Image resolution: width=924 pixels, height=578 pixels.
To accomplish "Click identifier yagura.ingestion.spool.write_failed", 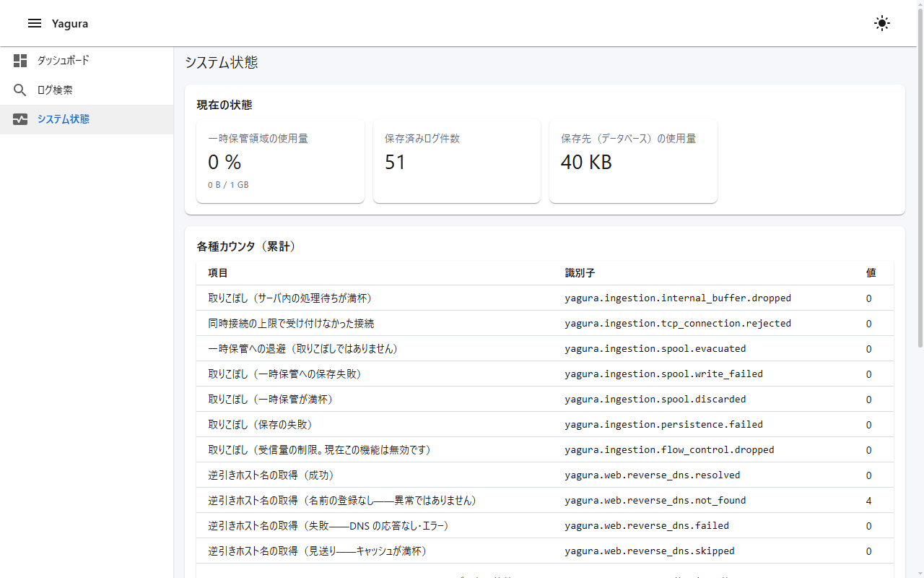I will pos(664,374).
